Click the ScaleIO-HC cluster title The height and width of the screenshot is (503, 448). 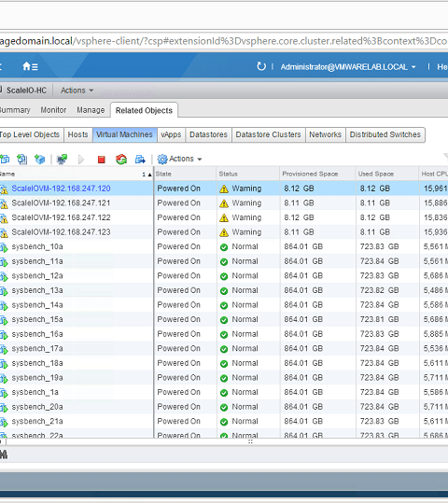26,91
